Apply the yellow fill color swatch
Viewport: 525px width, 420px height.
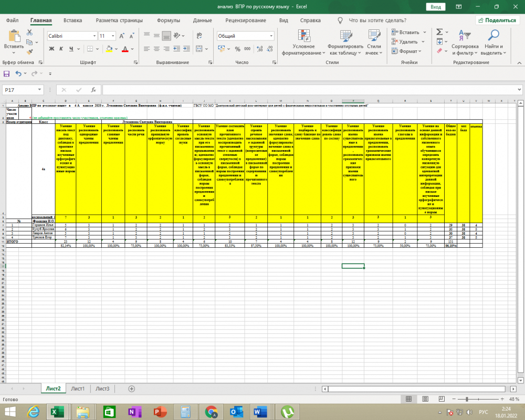(109, 49)
